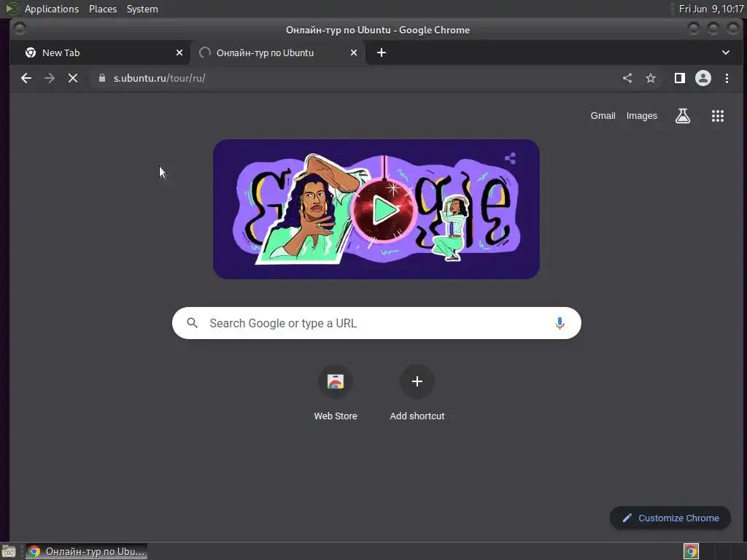Open the side panel icon
Screen dimensions: 747x560
(x=680, y=78)
